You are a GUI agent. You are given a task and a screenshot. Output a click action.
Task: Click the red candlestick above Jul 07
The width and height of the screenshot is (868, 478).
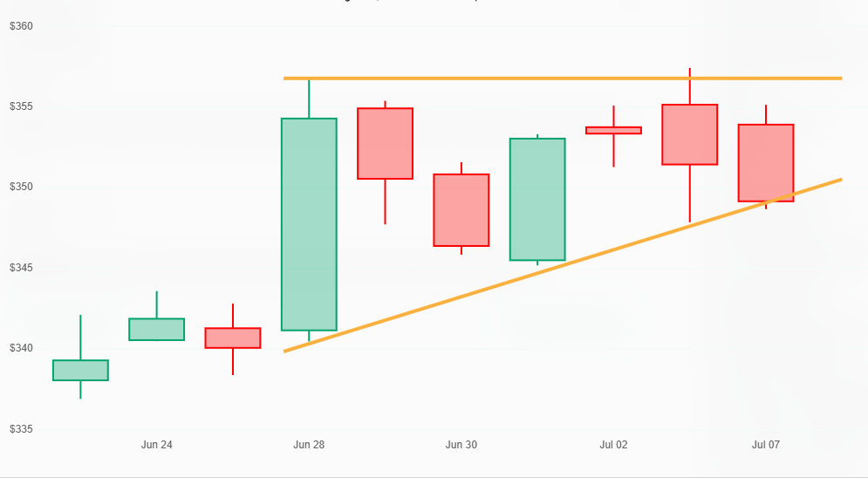766,162
